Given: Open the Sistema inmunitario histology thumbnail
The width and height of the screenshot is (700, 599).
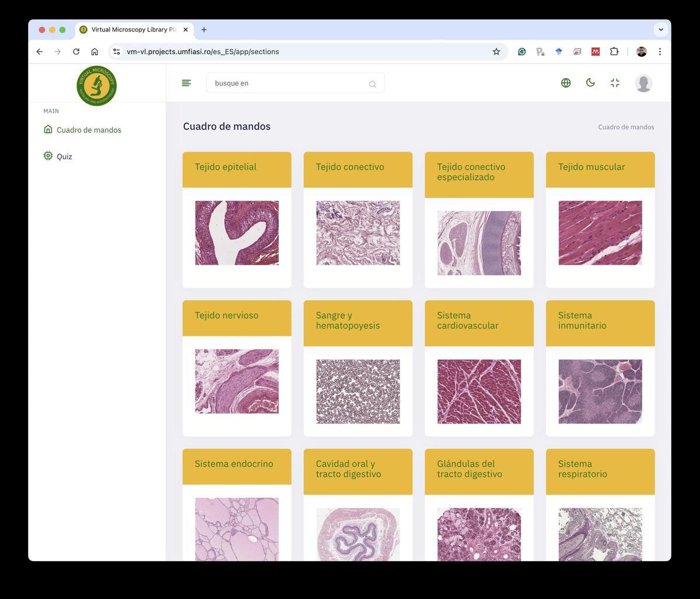Looking at the screenshot, I should tap(600, 391).
